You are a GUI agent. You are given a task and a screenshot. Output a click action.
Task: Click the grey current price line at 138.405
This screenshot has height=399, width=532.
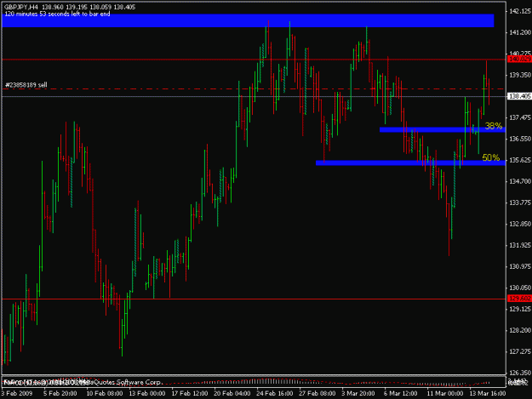[254, 97]
